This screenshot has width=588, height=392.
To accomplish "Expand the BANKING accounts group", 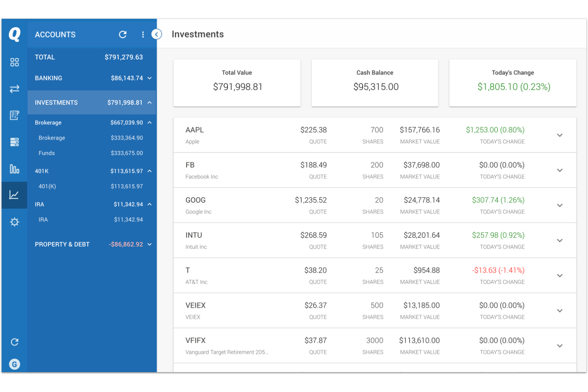I will (x=149, y=78).
